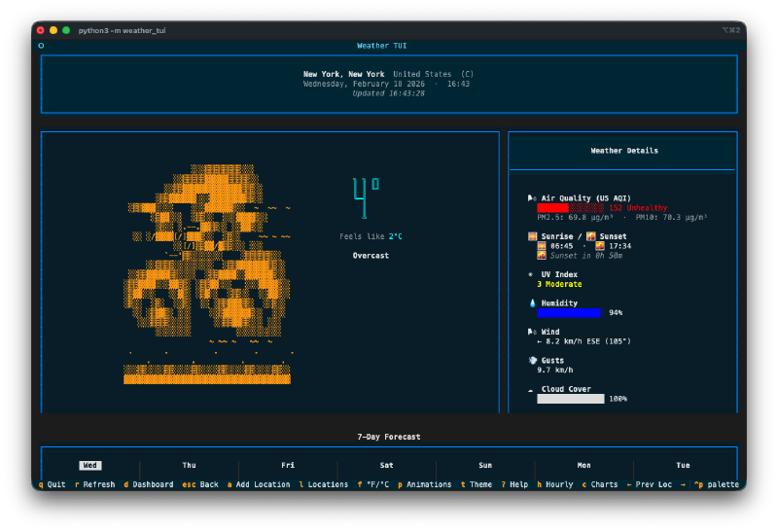The image size is (778, 532).
Task: Click the sunset icon beside 17:34
Action: (x=600, y=246)
